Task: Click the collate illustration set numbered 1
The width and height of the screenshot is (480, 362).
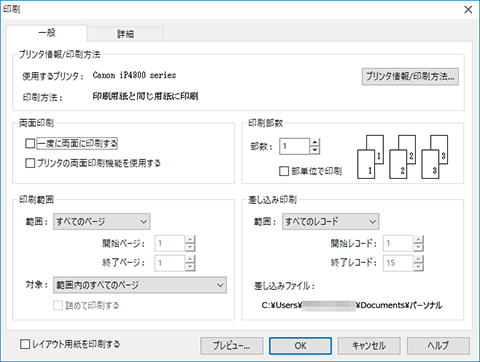Action: point(370,157)
